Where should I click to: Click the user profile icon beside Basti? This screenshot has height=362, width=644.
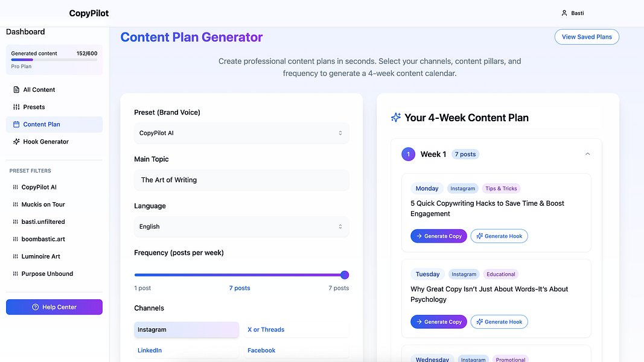click(x=564, y=13)
